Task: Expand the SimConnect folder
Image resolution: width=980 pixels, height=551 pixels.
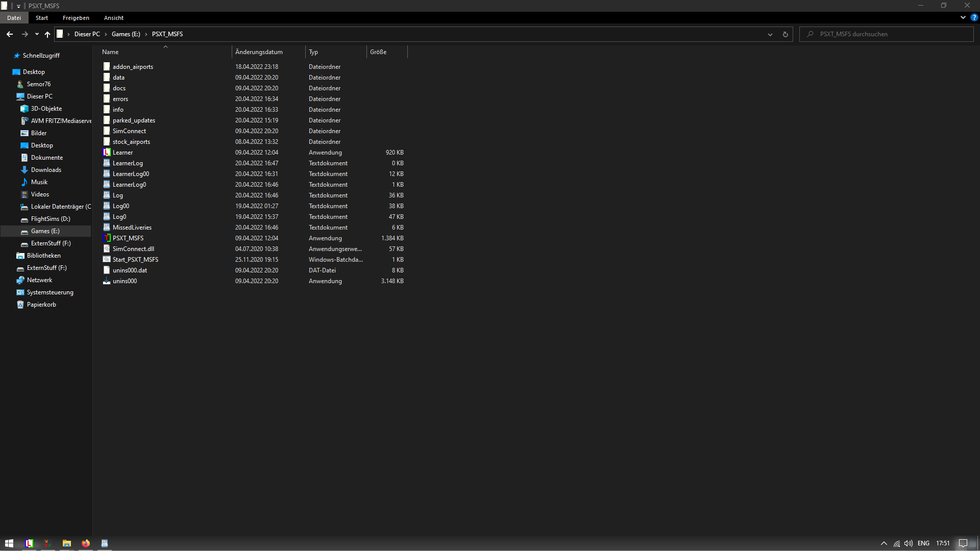Action: pos(129,131)
